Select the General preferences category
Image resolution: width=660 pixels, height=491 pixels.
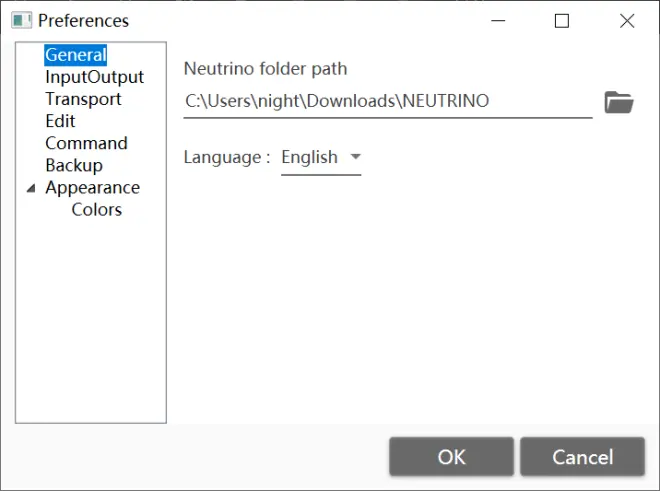pyautogui.click(x=76, y=55)
